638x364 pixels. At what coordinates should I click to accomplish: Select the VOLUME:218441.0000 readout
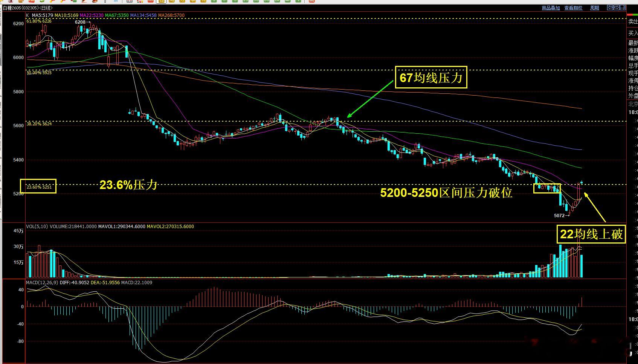[x=73, y=227]
